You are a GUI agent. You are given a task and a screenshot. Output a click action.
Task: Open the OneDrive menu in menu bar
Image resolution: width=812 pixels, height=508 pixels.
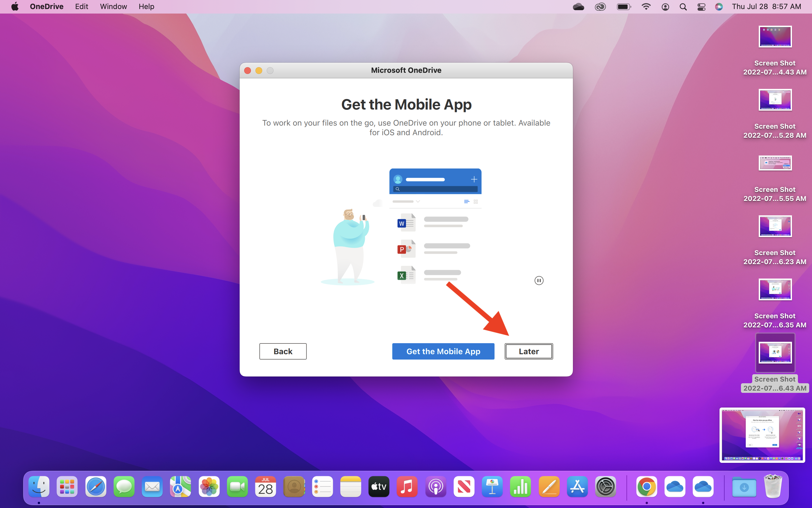pyautogui.click(x=47, y=6)
